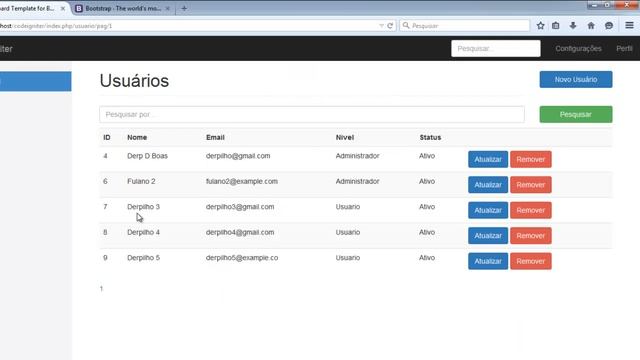Screen dimensions: 640x360
Task: Click Remover for Derpilho 3
Action: (x=531, y=210)
